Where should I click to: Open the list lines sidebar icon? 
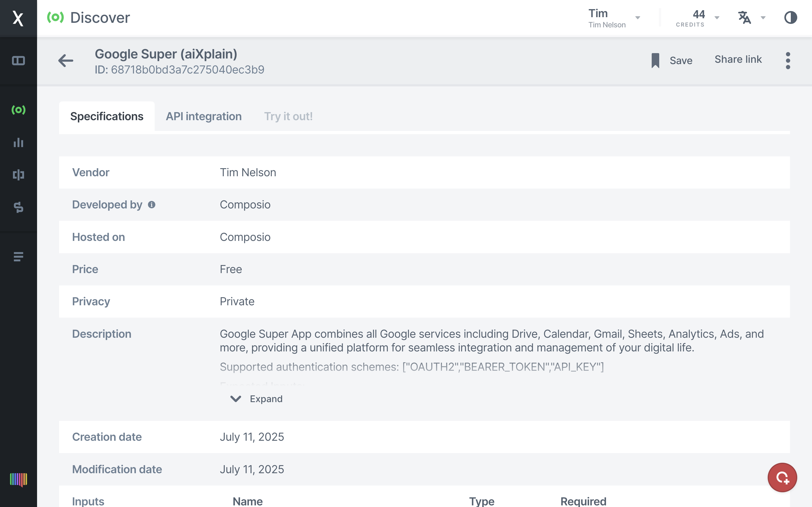(18, 256)
